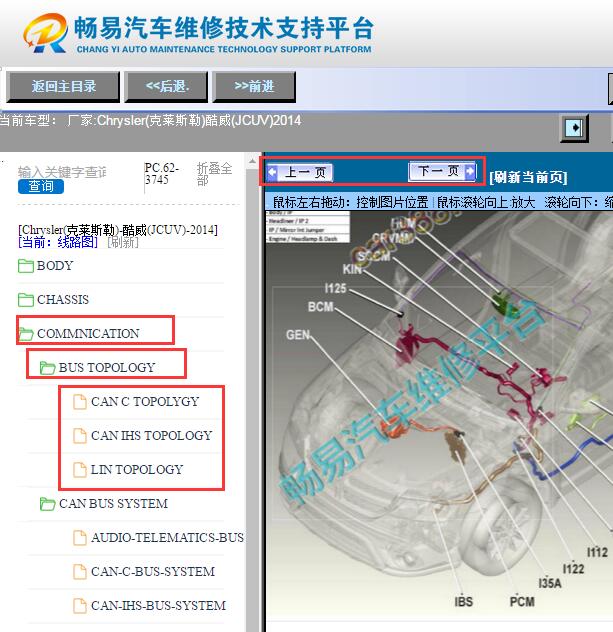
Task: Go forward with the >>前进 button
Action: [x=254, y=87]
